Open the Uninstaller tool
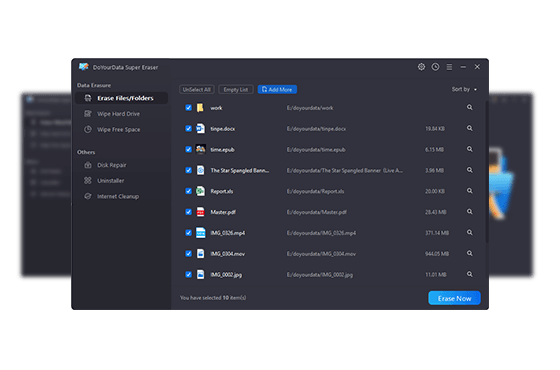 point(110,181)
